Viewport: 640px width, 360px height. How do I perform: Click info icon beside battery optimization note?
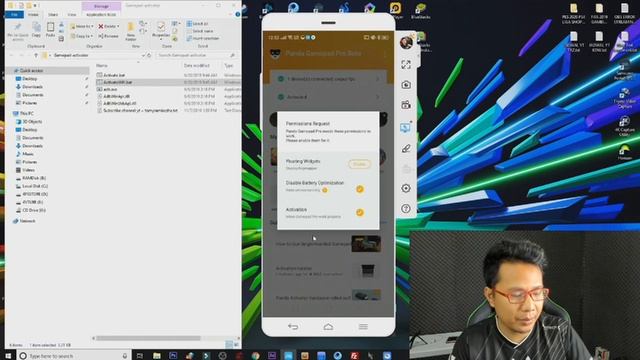tap(325, 190)
